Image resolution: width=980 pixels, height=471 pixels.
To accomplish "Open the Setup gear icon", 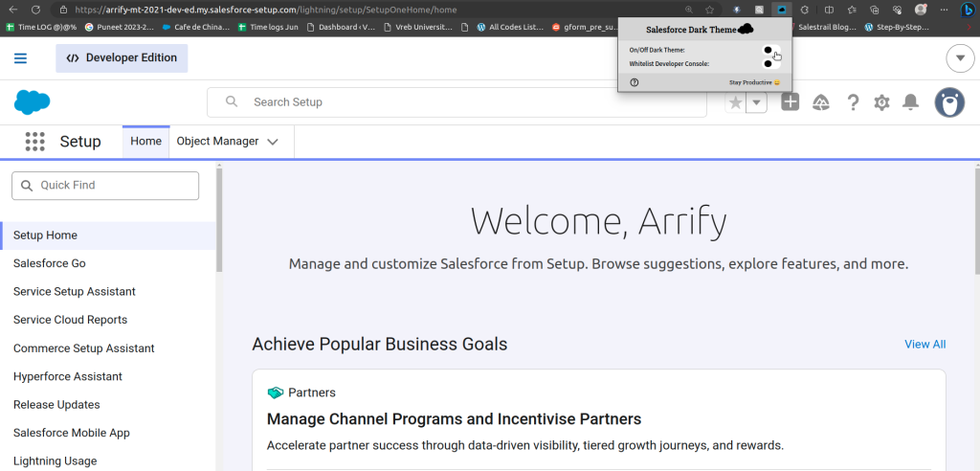I will pyautogui.click(x=881, y=102).
